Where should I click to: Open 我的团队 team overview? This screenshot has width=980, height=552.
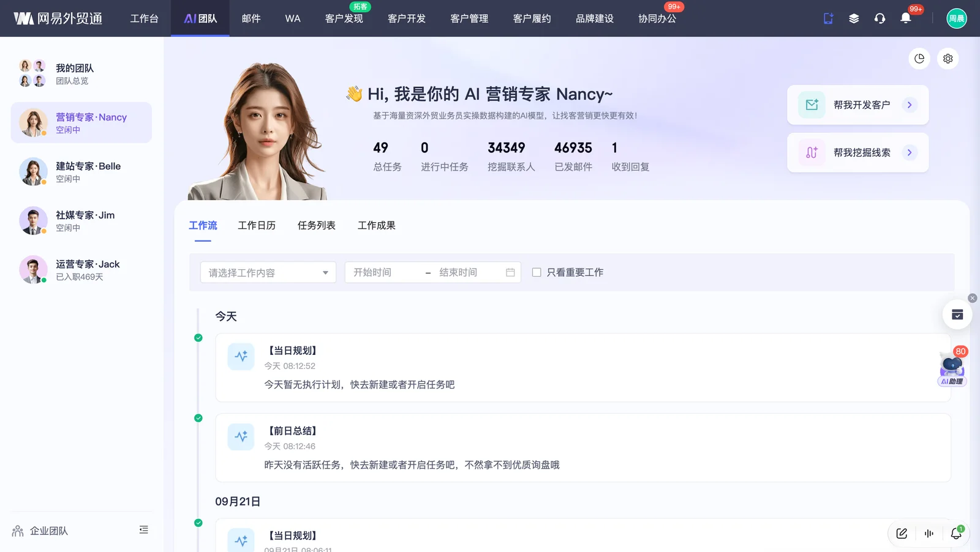coord(81,73)
